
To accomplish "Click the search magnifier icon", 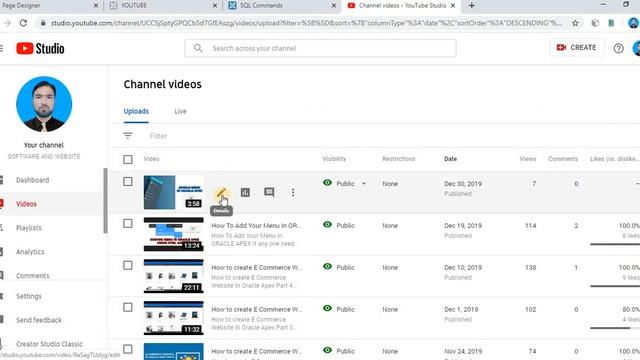I will coord(198,48).
